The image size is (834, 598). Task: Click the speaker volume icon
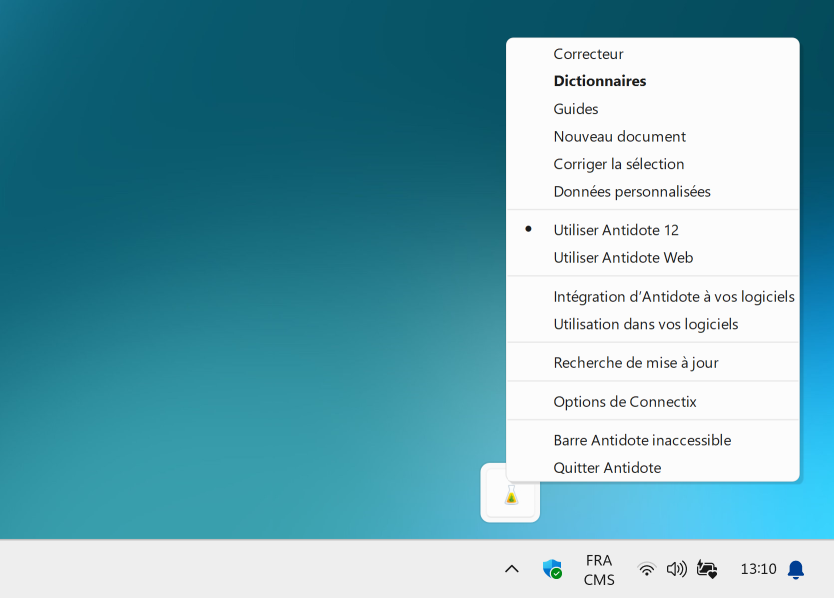[676, 569]
